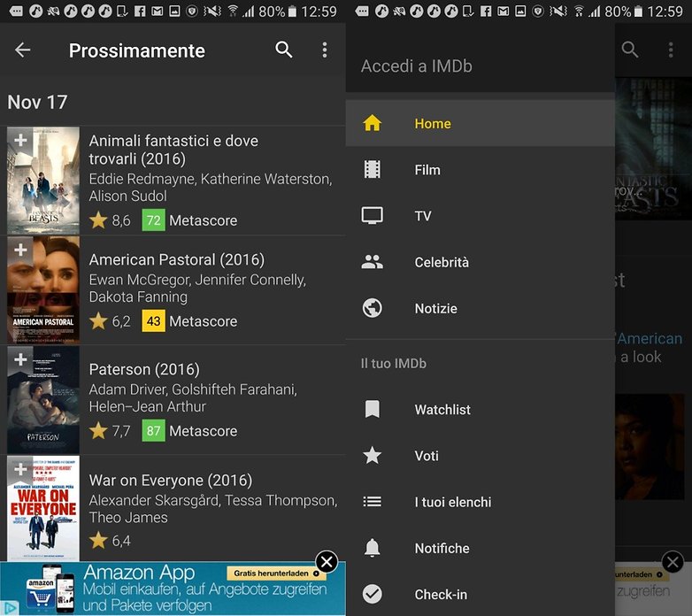Viewport: 692px width, 616px height.
Task: Click the Voti star icon
Action: [x=372, y=456]
